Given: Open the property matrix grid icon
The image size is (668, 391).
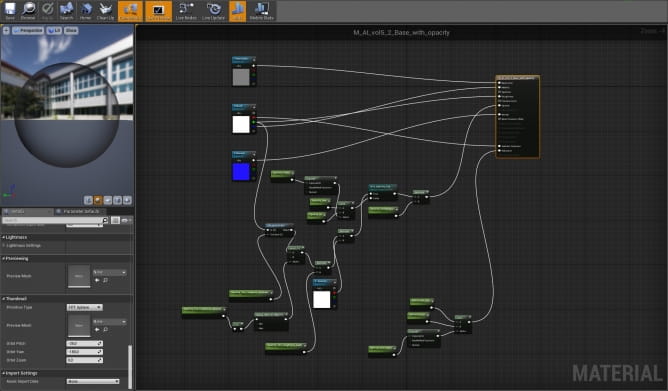Looking at the screenshot, I should (115, 220).
